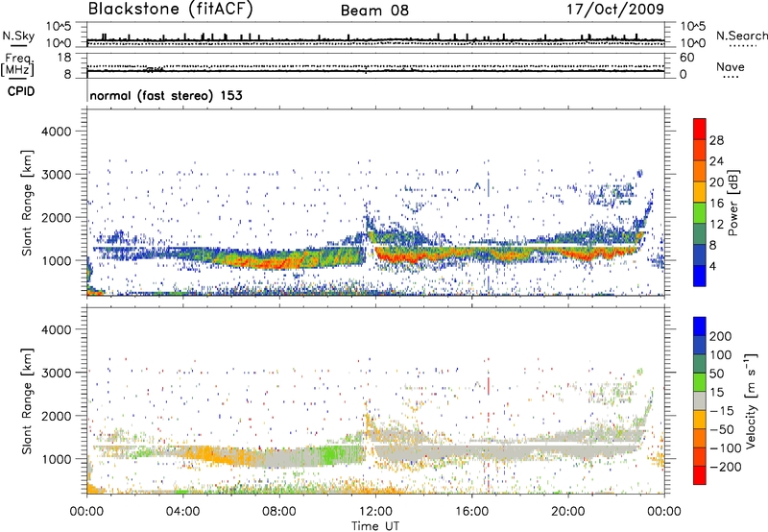Click the '16:00' time axis tick label
Image resolution: width=768 pixels, height=532 pixels.
click(471, 511)
